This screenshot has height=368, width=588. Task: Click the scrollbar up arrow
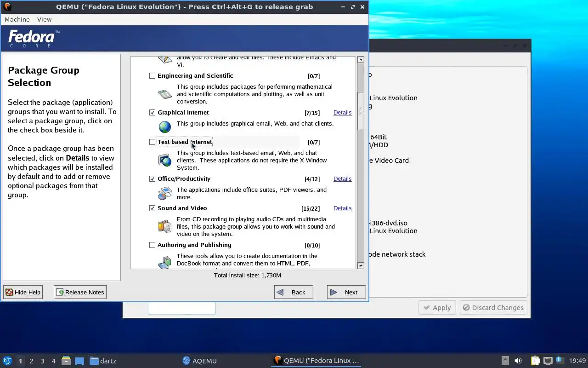(x=361, y=60)
